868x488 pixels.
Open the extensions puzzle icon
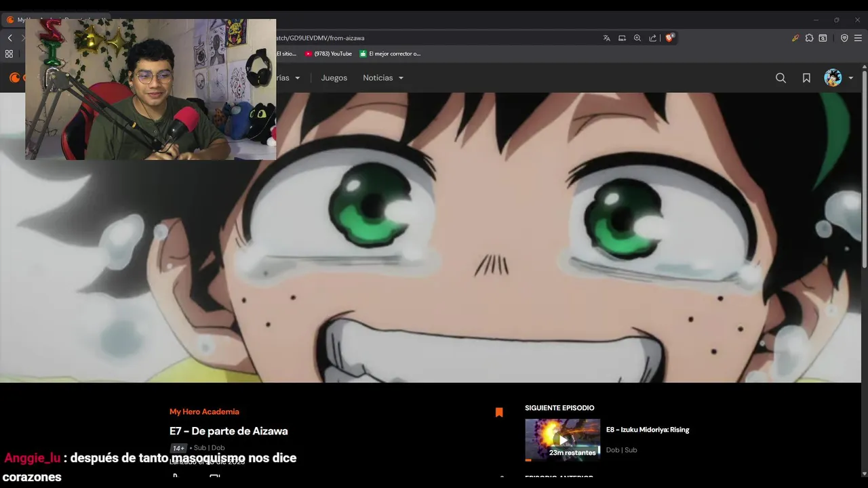(x=809, y=38)
